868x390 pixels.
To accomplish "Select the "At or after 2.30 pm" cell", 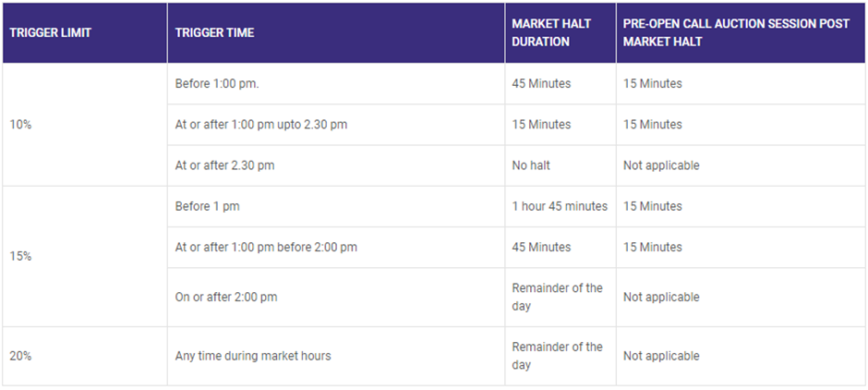I will [x=224, y=165].
